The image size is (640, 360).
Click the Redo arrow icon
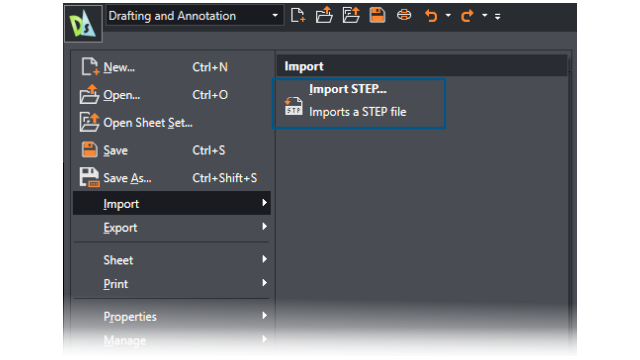pos(467,16)
